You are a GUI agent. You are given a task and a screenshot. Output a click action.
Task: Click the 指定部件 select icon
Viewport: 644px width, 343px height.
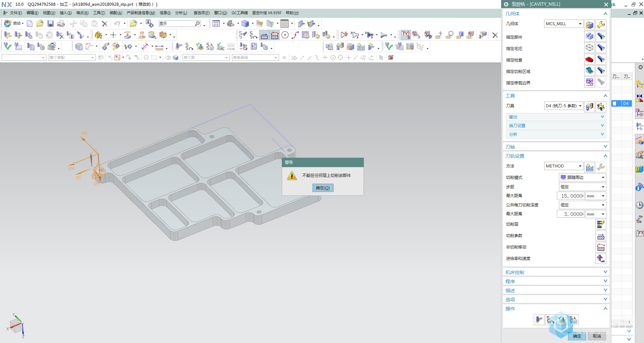click(x=589, y=36)
